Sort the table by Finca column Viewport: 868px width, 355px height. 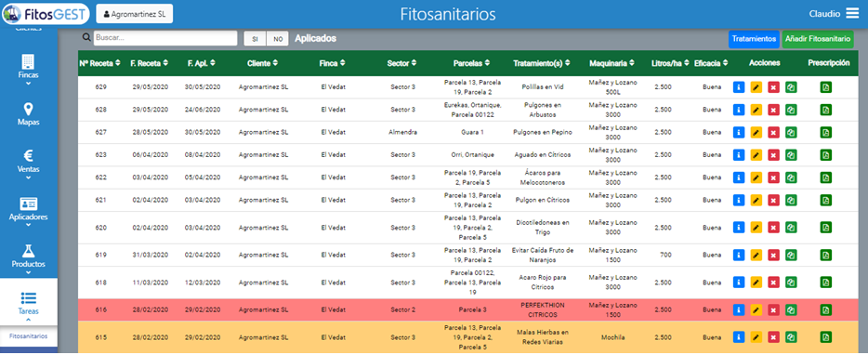tap(333, 63)
